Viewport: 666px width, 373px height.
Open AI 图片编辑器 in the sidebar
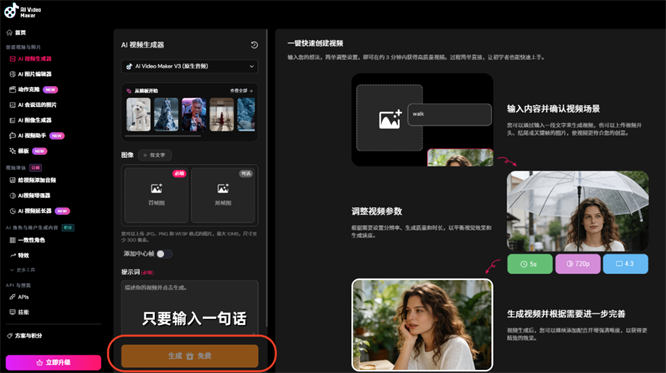click(x=31, y=74)
